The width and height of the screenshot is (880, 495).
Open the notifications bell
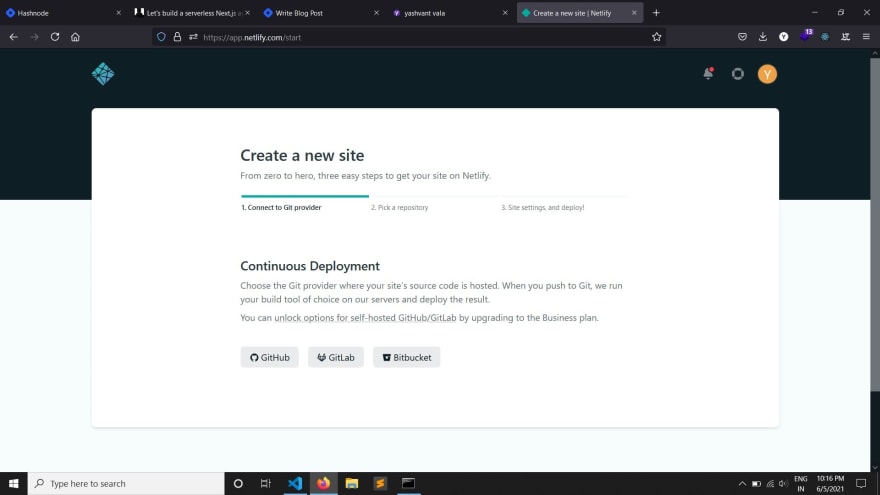(708, 74)
